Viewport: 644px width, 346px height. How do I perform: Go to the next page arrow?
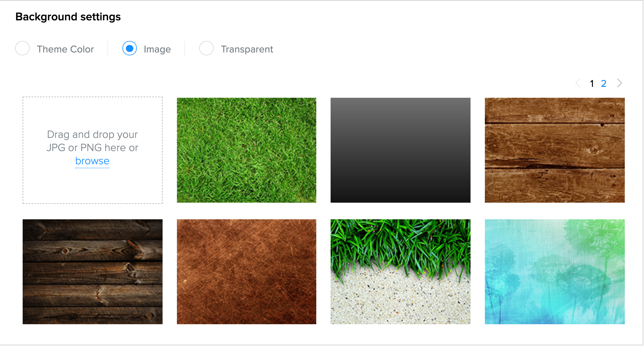[619, 83]
